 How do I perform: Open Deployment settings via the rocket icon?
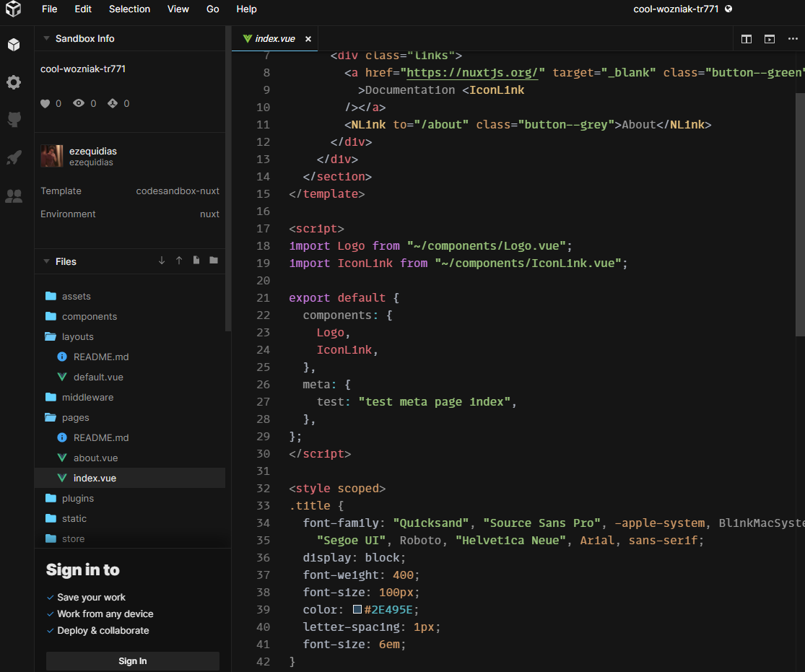pos(14,157)
